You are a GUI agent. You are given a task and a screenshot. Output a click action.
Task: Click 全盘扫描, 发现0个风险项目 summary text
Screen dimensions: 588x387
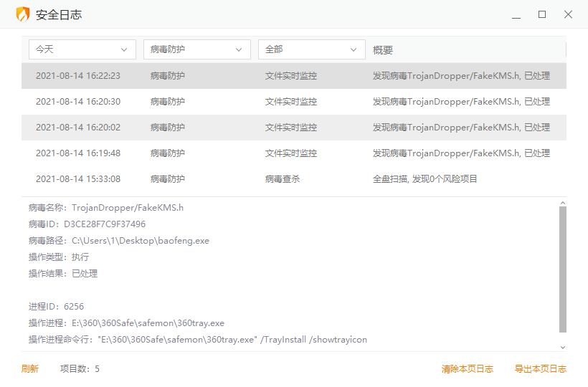click(425, 179)
